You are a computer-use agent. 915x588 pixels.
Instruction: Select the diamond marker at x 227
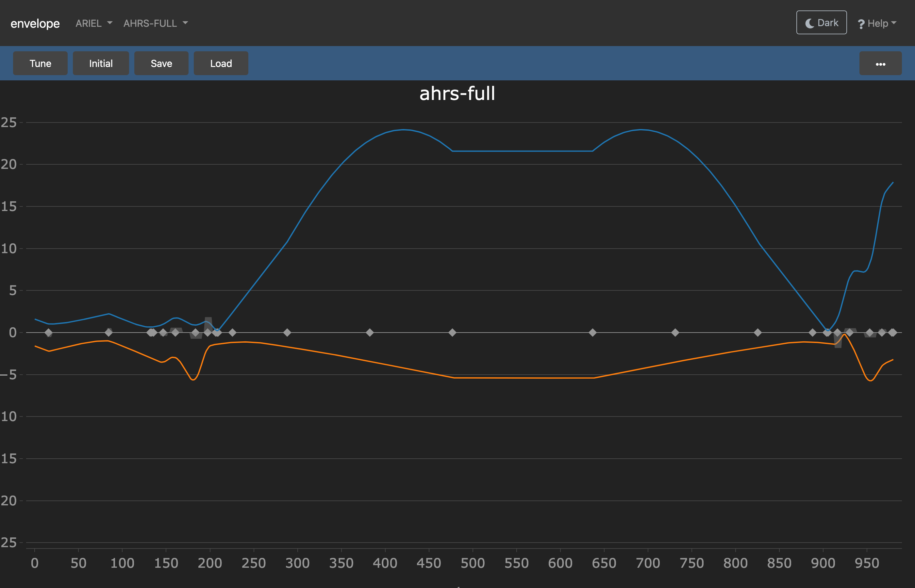tap(232, 333)
